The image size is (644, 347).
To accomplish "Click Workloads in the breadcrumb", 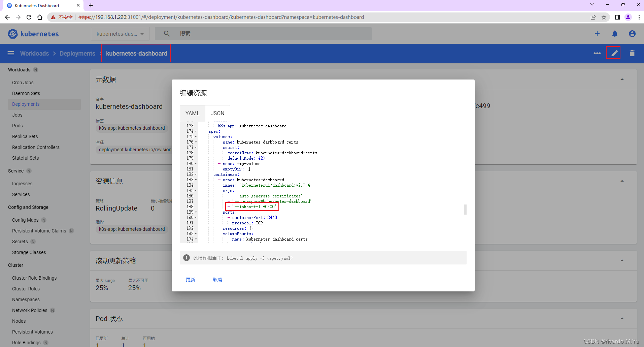I will (34, 53).
